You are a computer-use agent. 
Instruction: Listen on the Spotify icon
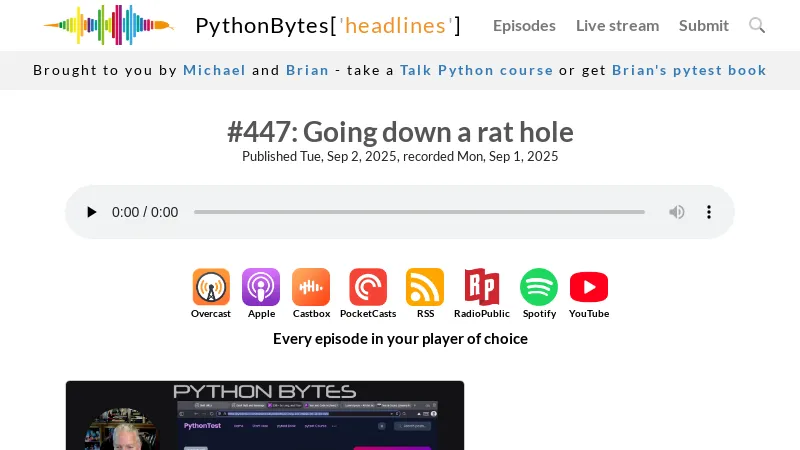click(x=539, y=287)
